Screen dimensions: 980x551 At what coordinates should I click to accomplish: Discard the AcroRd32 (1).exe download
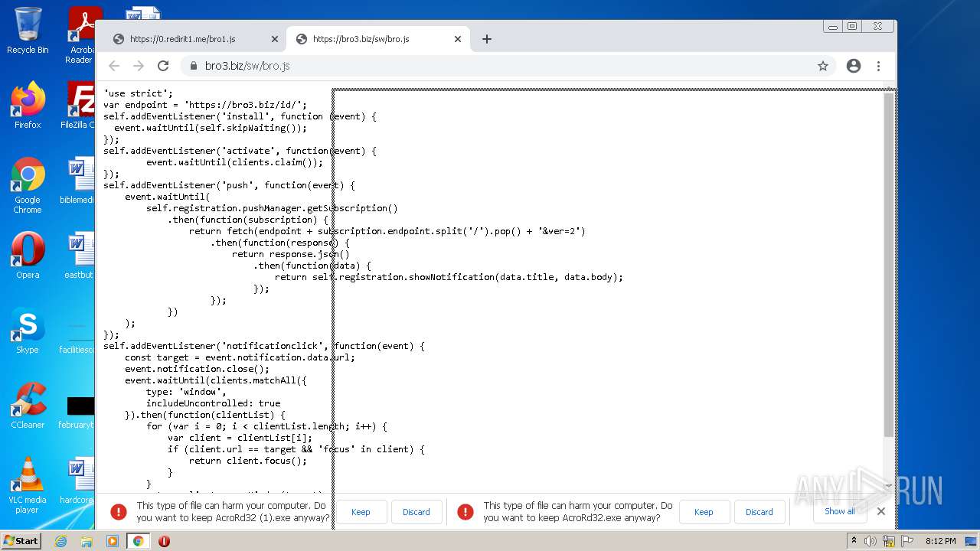pyautogui.click(x=416, y=512)
